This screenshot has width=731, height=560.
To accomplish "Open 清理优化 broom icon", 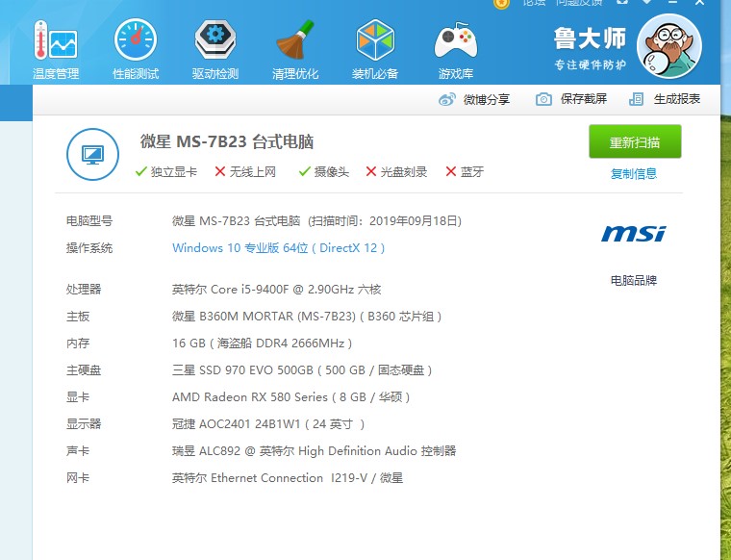I will (x=295, y=39).
